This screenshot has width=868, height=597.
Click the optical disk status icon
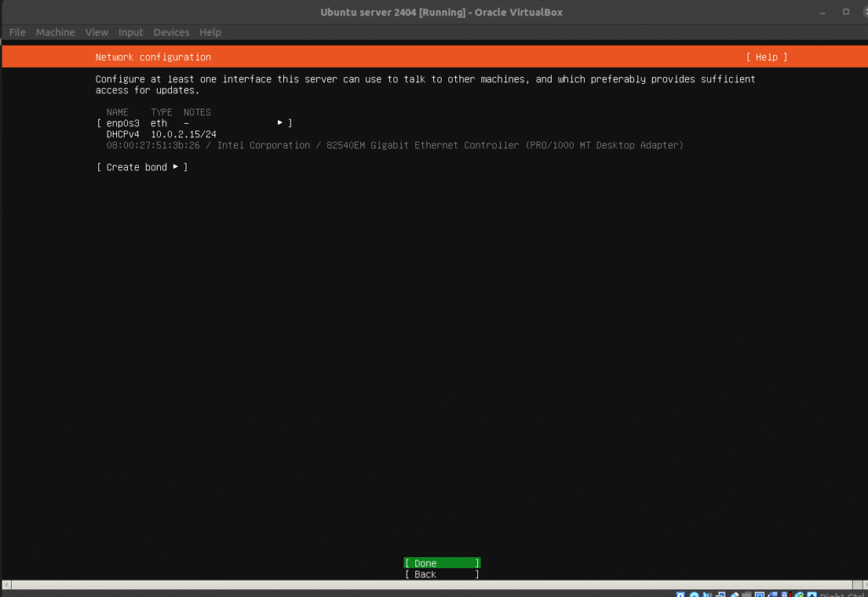(694, 594)
